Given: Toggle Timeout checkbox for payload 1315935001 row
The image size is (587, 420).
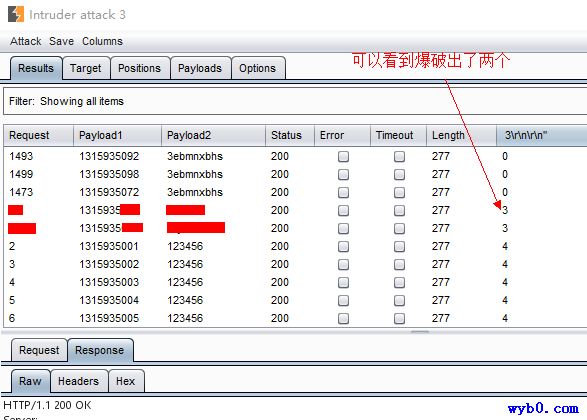Looking at the screenshot, I should tap(399, 246).
